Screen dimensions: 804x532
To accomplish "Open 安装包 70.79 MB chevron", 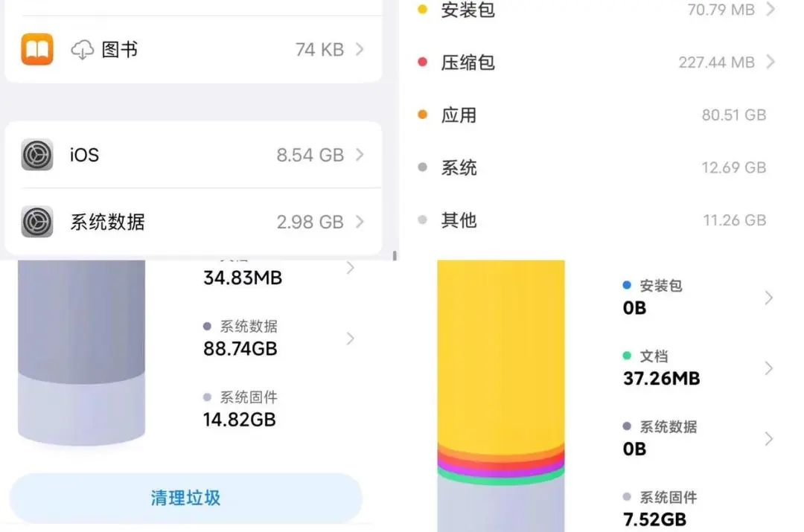I will coord(770,10).
